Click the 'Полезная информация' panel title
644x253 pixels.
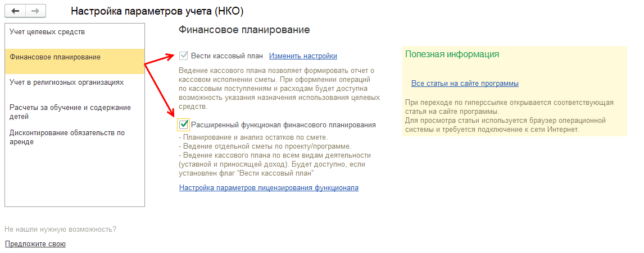(452, 54)
